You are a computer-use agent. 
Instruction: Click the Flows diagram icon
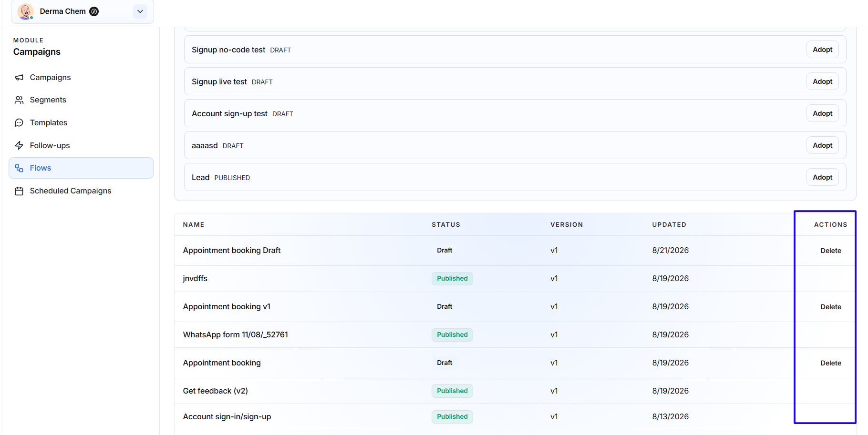pos(19,168)
